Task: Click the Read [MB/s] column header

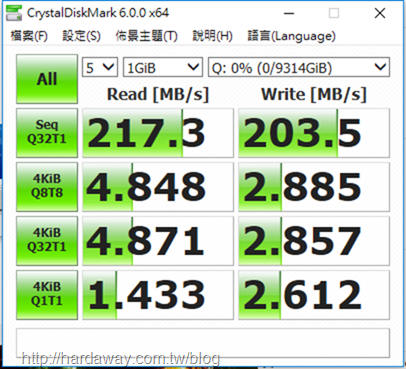Action: (158, 94)
